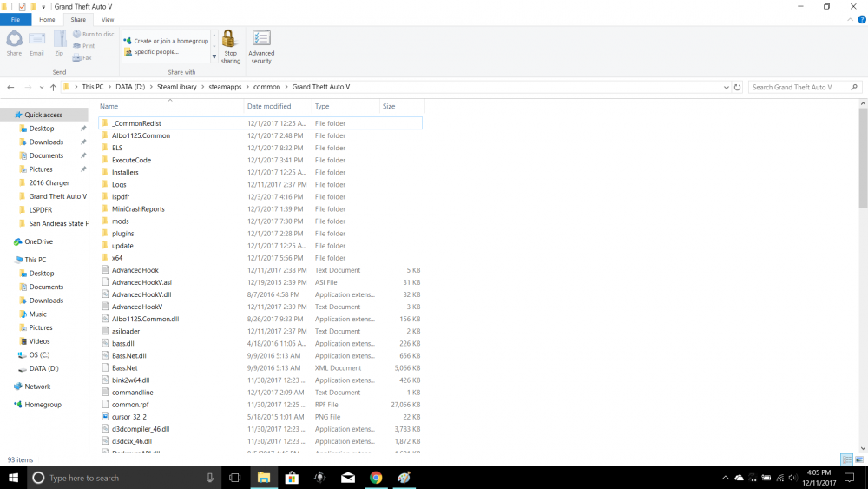Select the lspdfr folder

click(x=260, y=196)
